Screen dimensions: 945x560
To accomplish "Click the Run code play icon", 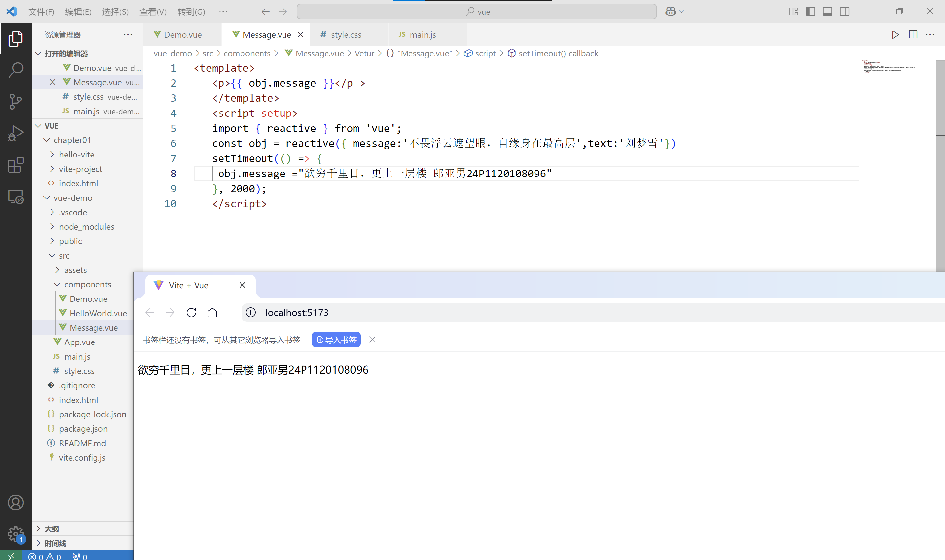I will 895,35.
